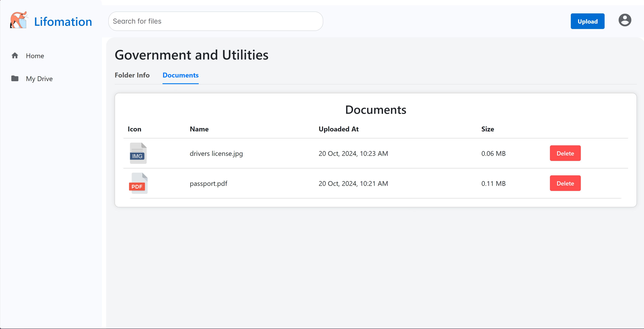Viewport: 644px width, 329px height.
Task: Focus the Search for files field
Action: (216, 21)
